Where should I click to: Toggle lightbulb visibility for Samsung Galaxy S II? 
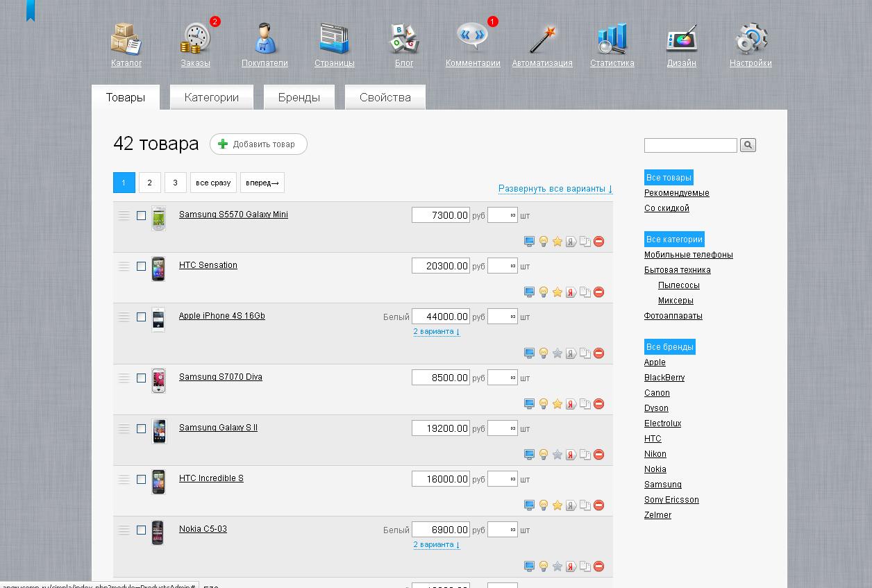[544, 455]
